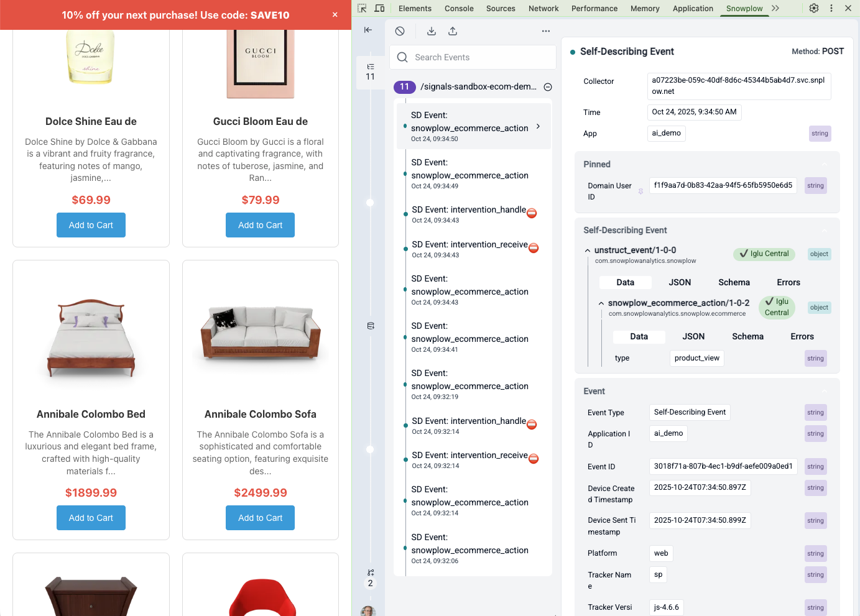The image size is (860, 616).
Task: Click the DevTools inspect element icon
Action: pyautogui.click(x=362, y=8)
